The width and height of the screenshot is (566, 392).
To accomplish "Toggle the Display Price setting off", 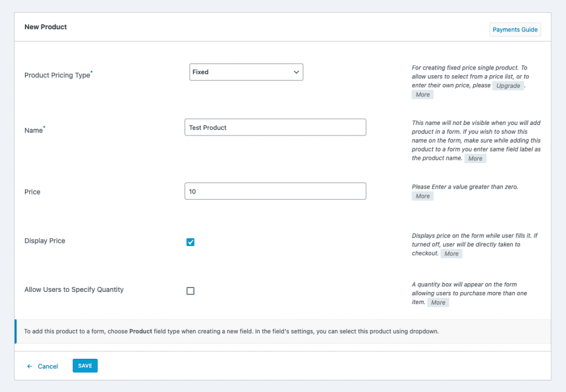I will pos(190,242).
